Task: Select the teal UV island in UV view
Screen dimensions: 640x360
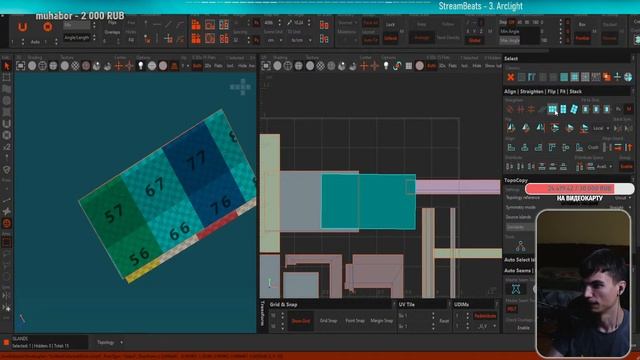Action: point(369,202)
